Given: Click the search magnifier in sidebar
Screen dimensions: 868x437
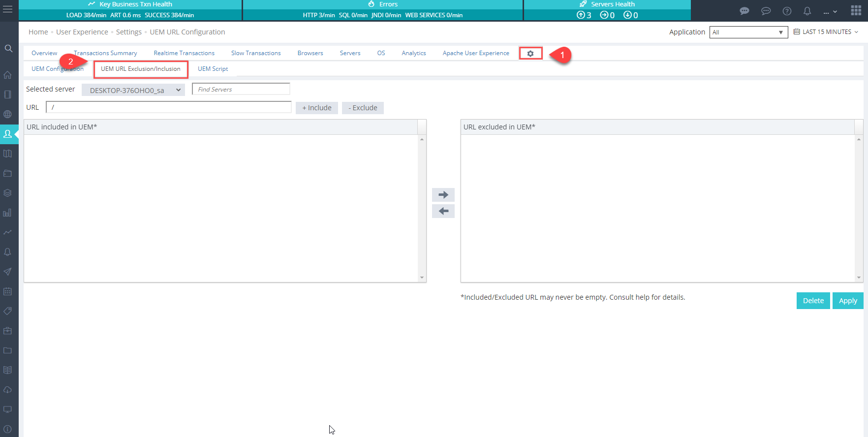Looking at the screenshot, I should 8,48.
